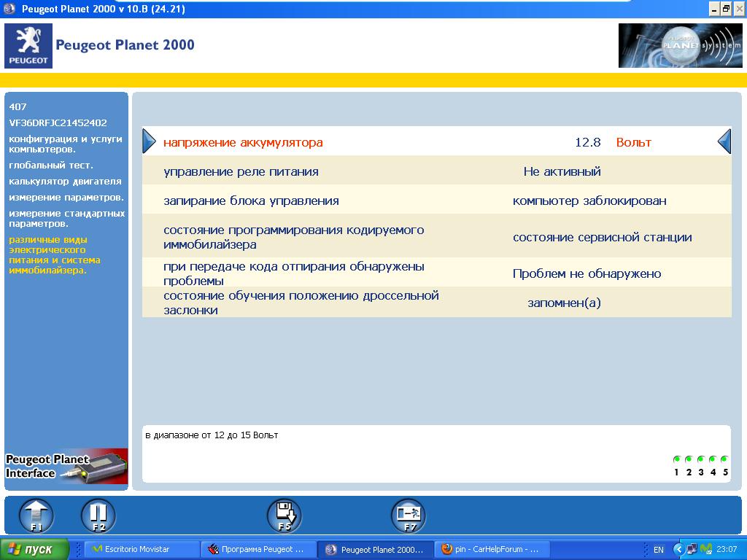Click the F1 back arrow button
Screen dimensions: 747x560
[36, 516]
